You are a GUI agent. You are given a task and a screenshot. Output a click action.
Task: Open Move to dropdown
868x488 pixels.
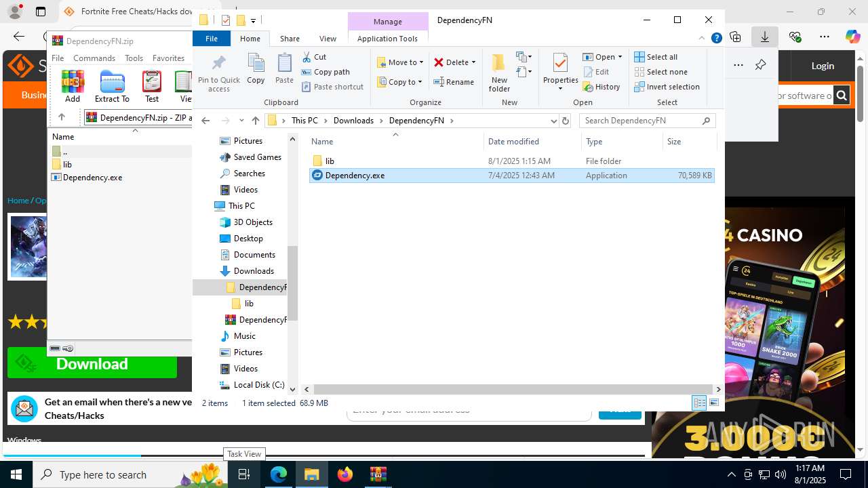[x=400, y=62]
